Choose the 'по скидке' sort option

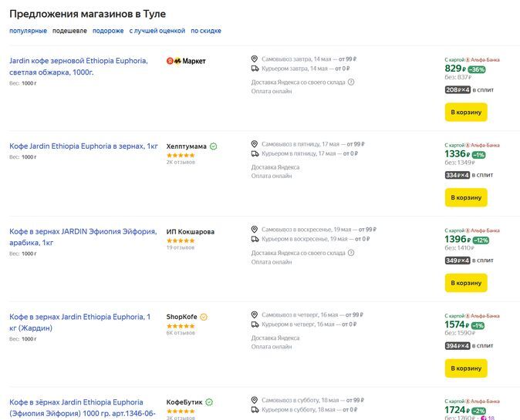pyautogui.click(x=206, y=31)
